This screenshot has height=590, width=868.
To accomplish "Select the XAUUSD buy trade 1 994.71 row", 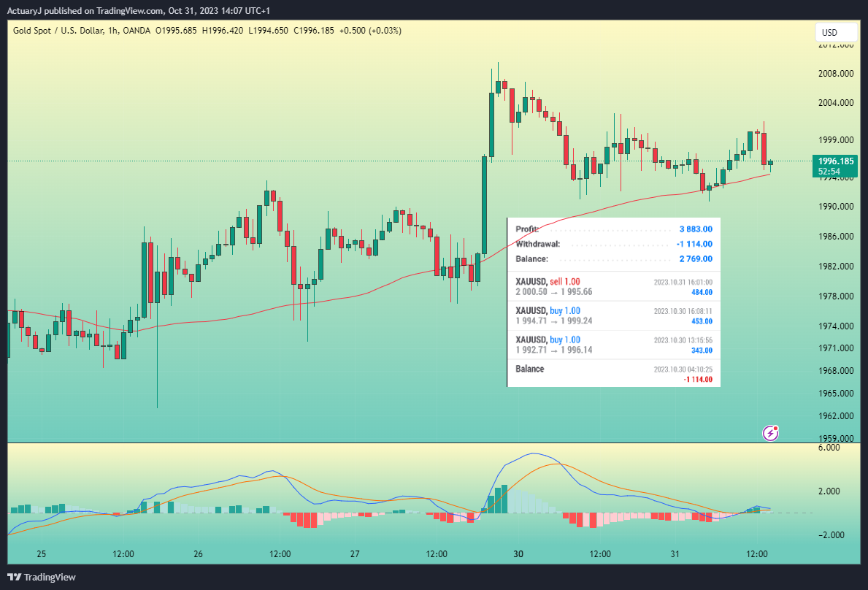I will pos(613,315).
